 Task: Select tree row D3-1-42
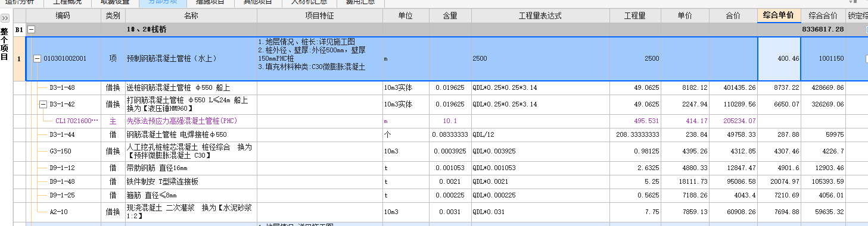pyautogui.click(x=63, y=104)
